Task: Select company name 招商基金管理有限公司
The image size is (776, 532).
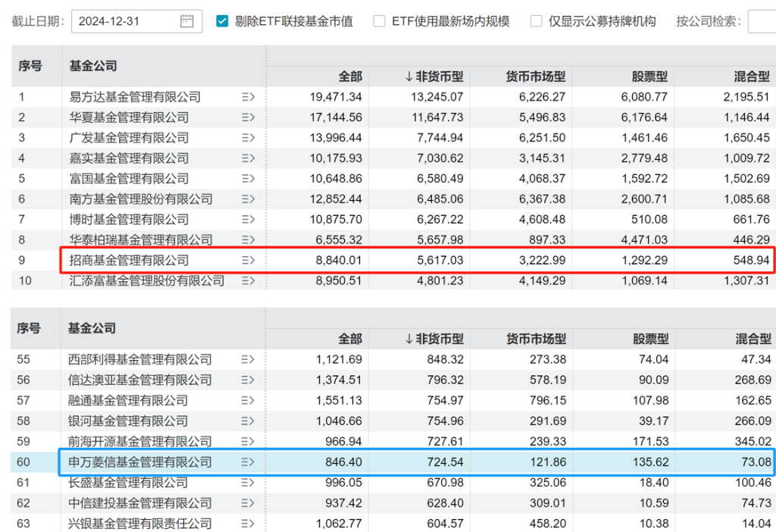Action: (x=129, y=260)
